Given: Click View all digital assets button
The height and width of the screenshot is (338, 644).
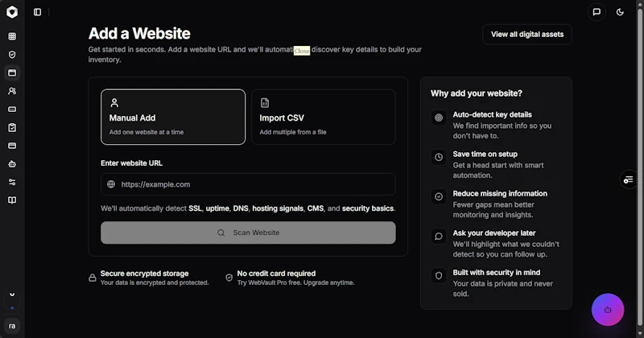Looking at the screenshot, I should (527, 35).
